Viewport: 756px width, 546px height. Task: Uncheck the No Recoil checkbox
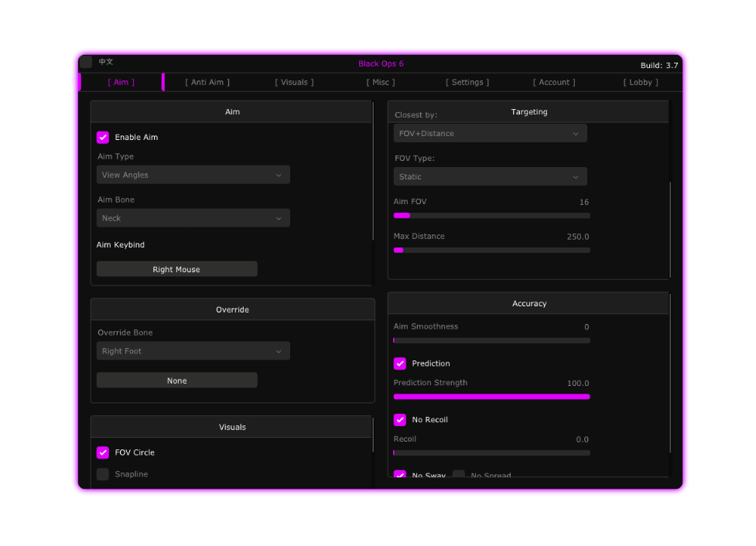click(x=400, y=420)
